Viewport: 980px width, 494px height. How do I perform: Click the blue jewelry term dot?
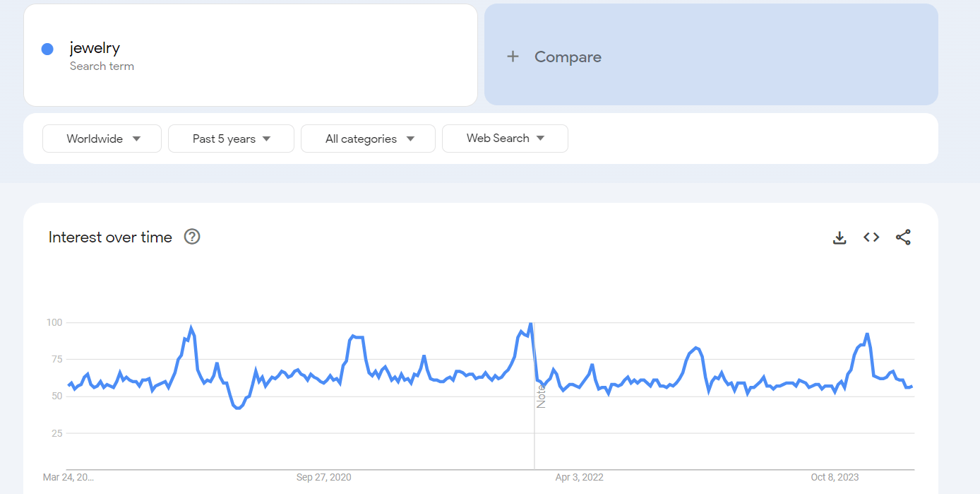47,49
